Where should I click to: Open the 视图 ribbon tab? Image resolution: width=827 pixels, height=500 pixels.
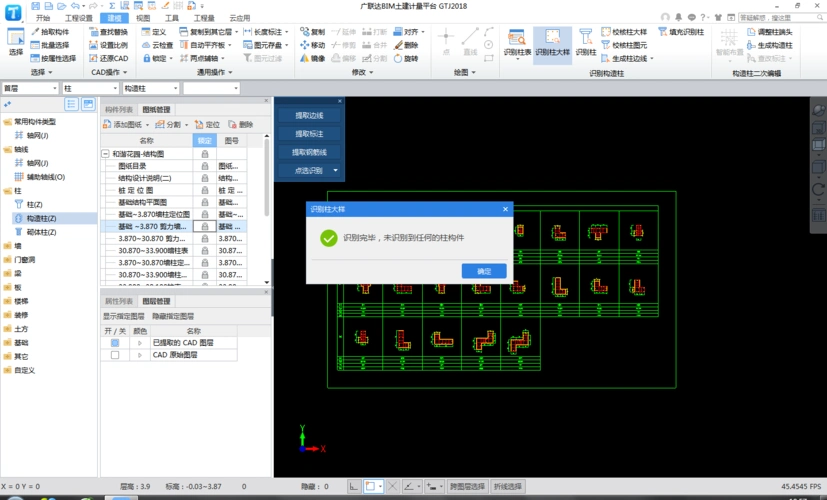coord(143,18)
